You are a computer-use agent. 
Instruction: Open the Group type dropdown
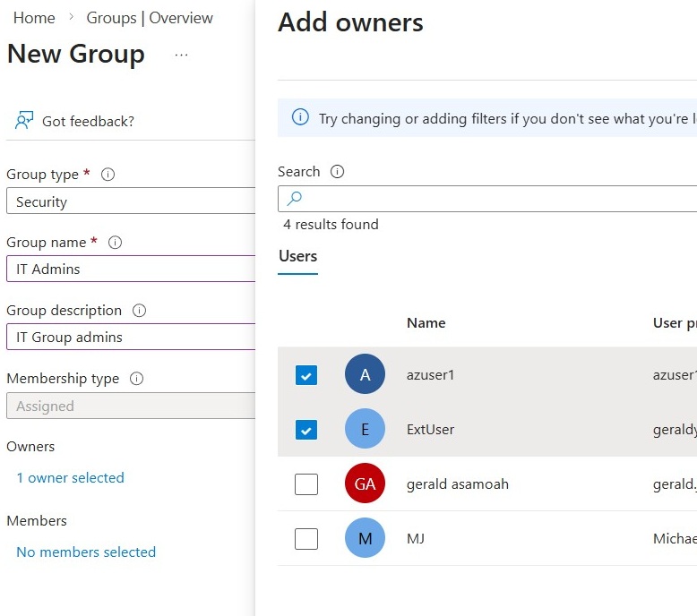(131, 201)
